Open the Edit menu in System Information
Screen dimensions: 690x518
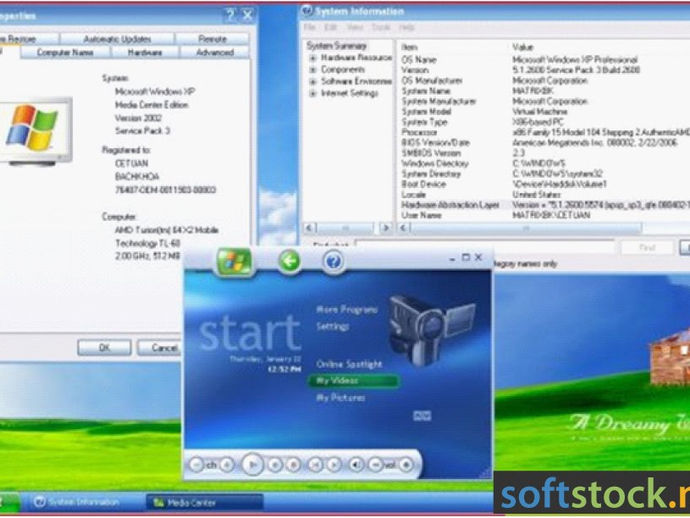coord(330,27)
